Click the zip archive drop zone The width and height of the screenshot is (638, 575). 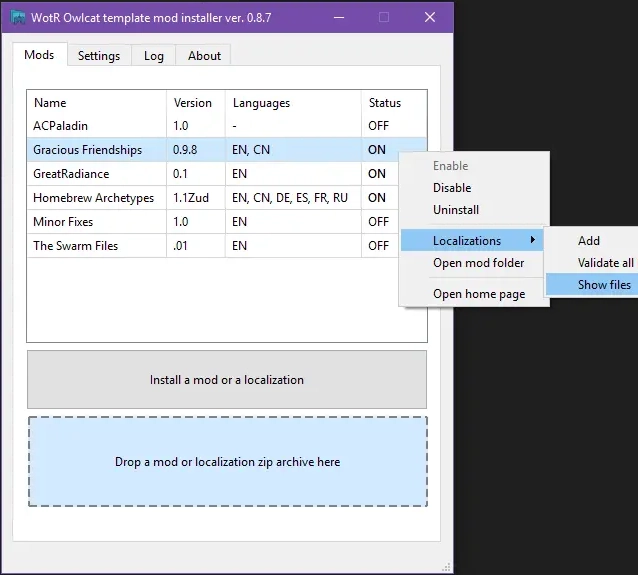coord(227,461)
